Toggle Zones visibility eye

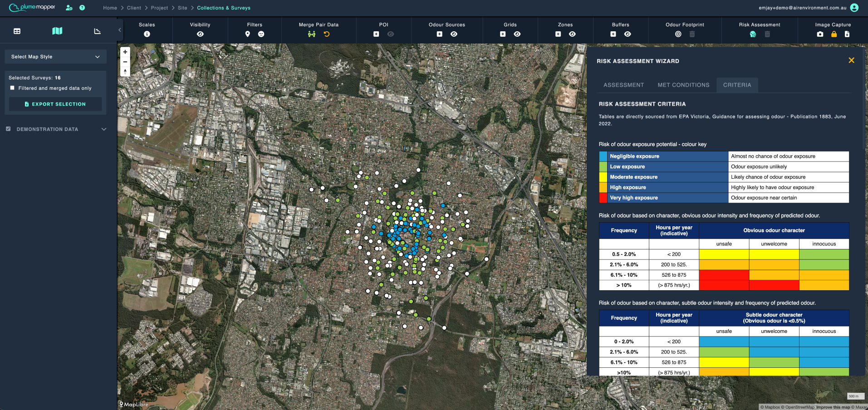573,34
